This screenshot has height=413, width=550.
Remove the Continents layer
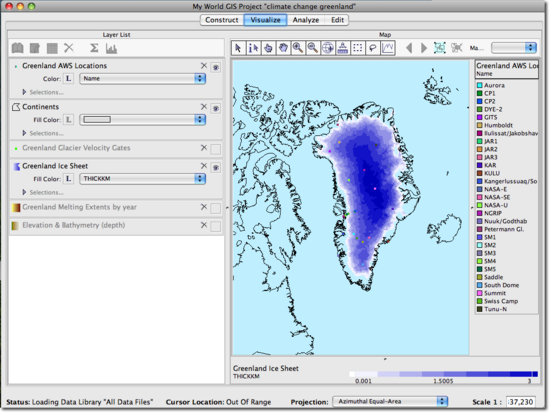point(204,107)
